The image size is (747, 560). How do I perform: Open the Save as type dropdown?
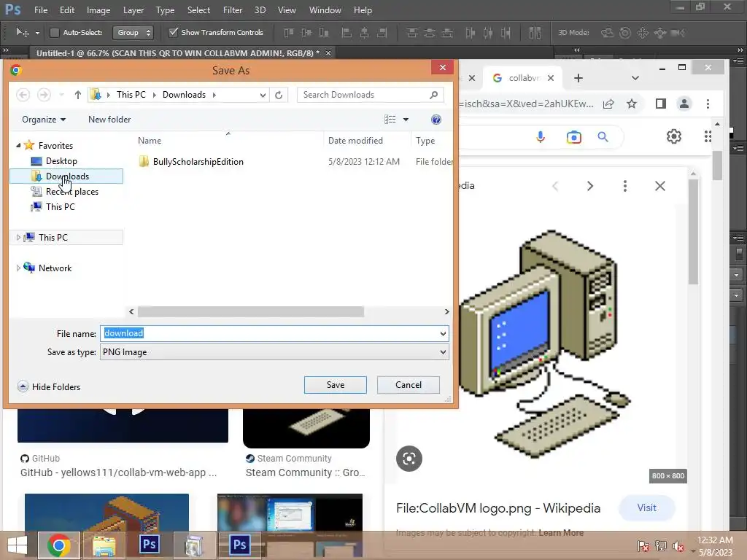[x=274, y=352]
